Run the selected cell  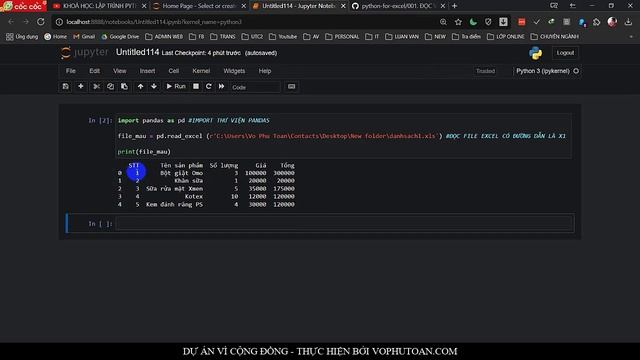pos(176,87)
